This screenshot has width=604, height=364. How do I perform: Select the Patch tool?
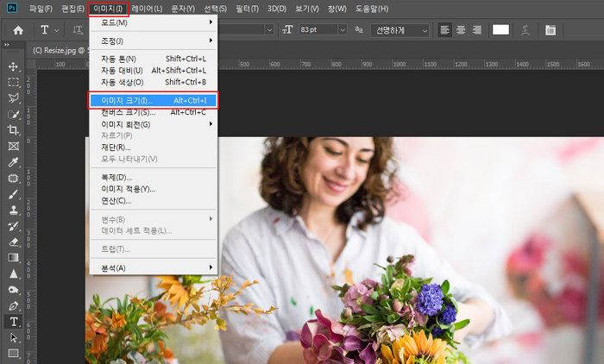14,179
